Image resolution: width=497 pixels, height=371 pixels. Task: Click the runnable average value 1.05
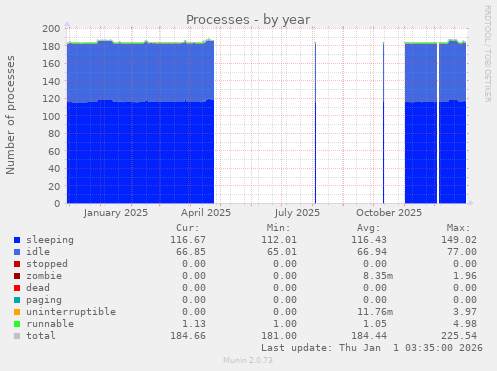(x=375, y=324)
